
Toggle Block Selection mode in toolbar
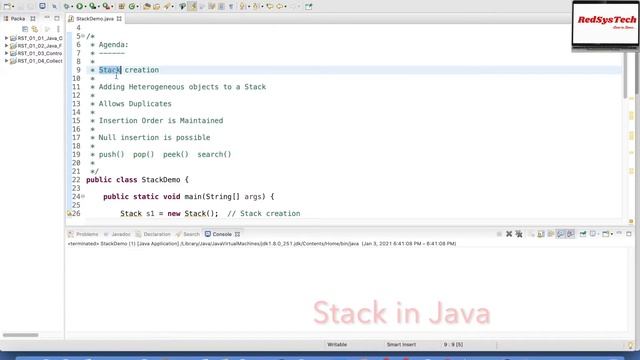click(221, 7)
